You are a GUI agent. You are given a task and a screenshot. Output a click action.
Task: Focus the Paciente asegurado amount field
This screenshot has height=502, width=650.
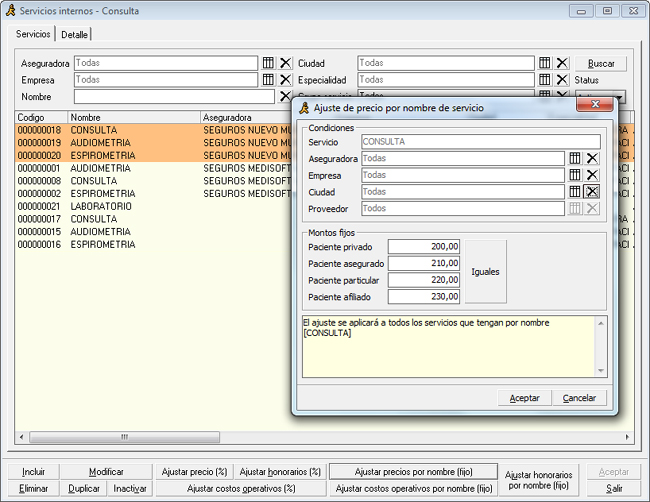coord(424,263)
